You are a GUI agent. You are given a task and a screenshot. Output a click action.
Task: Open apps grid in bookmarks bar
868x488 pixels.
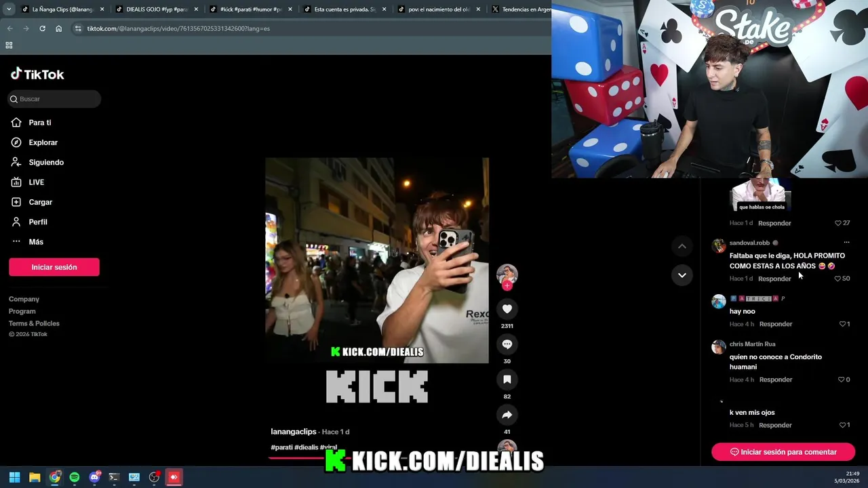9,45
